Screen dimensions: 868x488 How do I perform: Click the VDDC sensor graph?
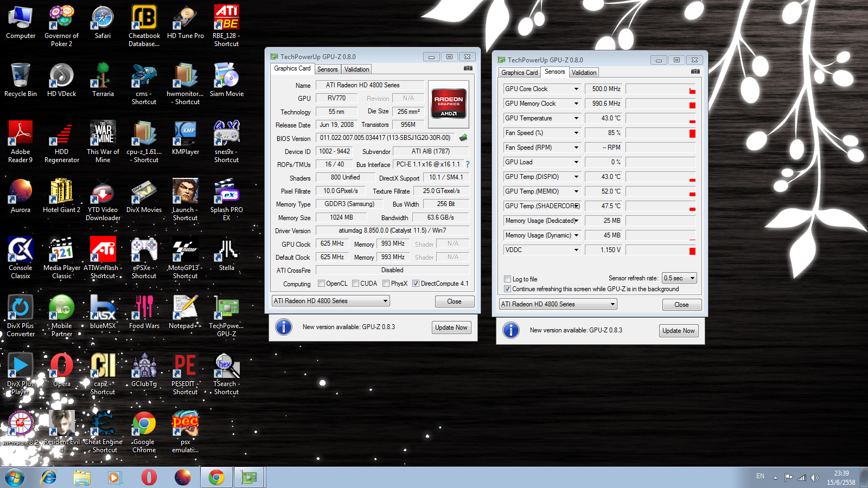coord(661,250)
